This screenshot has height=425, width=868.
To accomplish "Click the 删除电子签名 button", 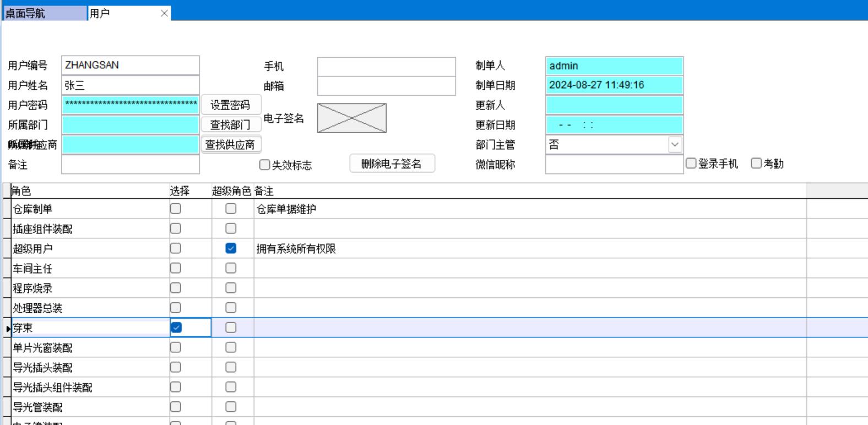I will 392,164.
